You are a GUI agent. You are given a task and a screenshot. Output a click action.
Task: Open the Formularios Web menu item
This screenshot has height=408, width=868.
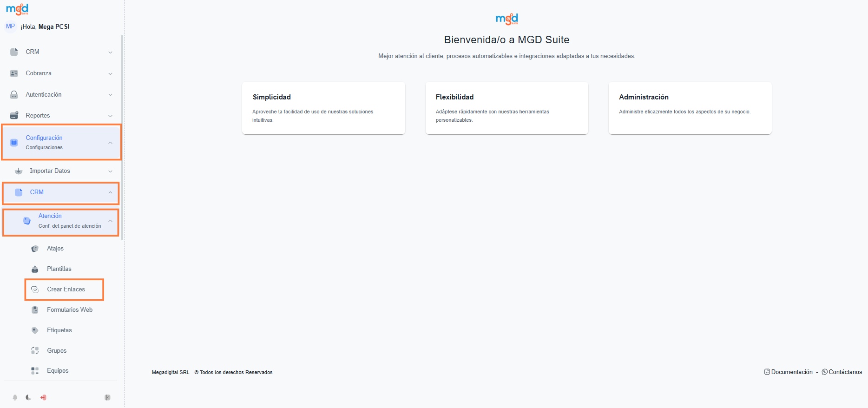coord(69,310)
